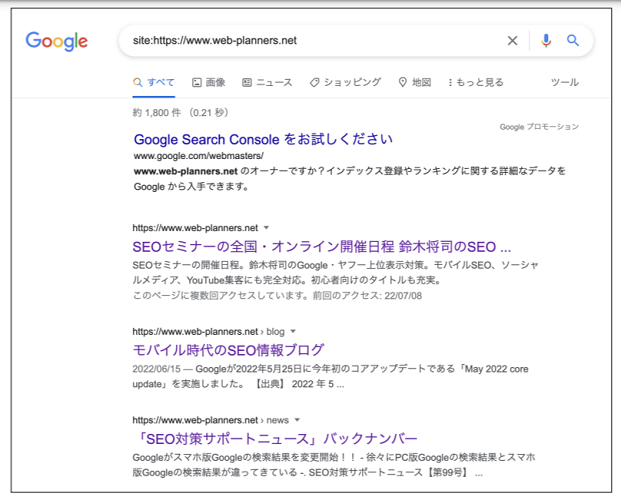Click the ルメディア、YouTube集客にも完全対応 snippet line
The height and width of the screenshot is (500, 621).
(x=287, y=281)
